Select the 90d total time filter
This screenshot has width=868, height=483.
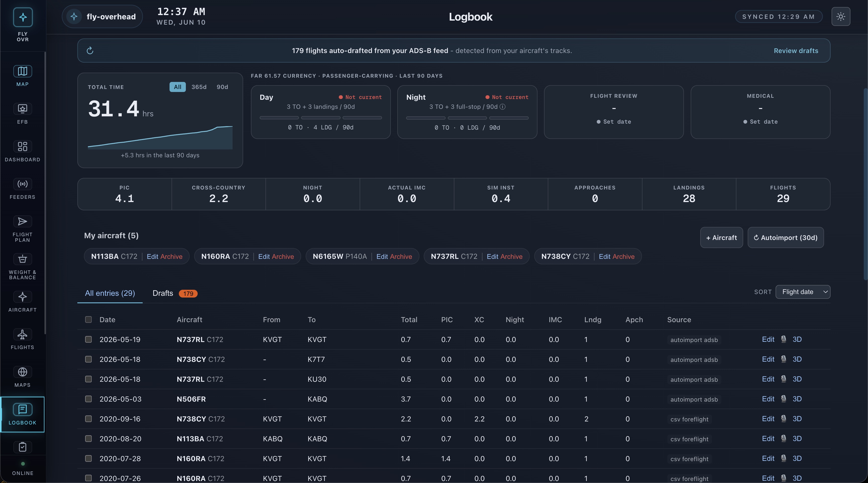[x=222, y=87]
